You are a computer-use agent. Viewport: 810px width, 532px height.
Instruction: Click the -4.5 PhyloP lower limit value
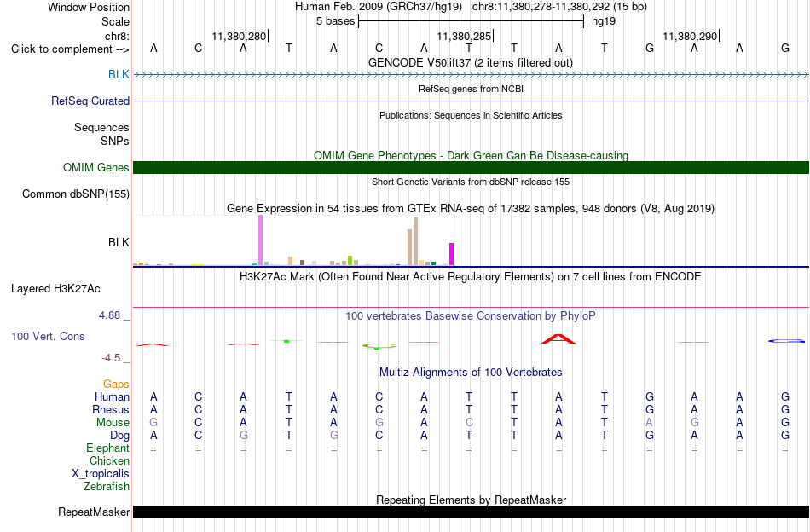coord(111,357)
